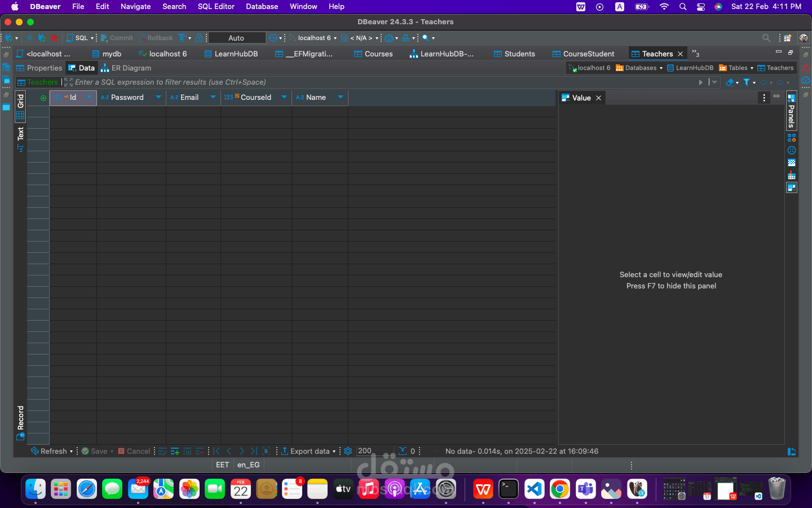Toggle the value panel icon in sidebar
The width and height of the screenshot is (812, 508).
tap(792, 187)
